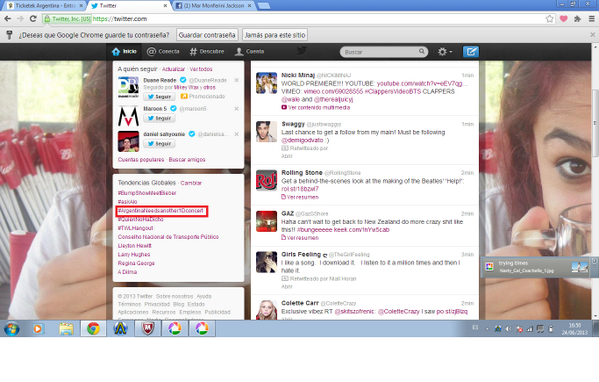Open Windows Start button
599x382 pixels.
pos(12,329)
